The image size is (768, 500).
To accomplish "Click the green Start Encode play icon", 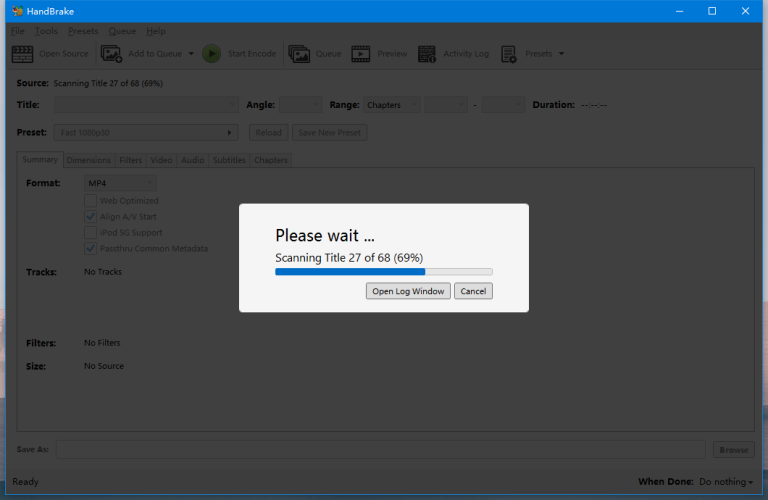I will coord(212,54).
